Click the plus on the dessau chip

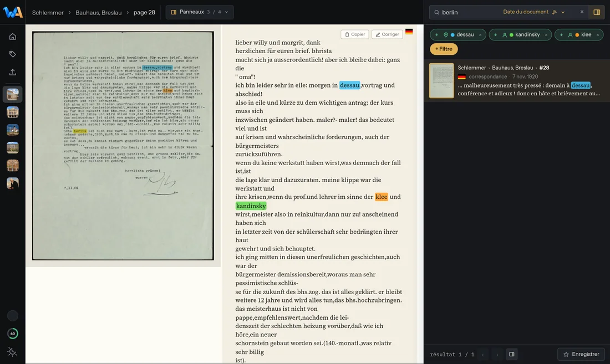click(436, 34)
